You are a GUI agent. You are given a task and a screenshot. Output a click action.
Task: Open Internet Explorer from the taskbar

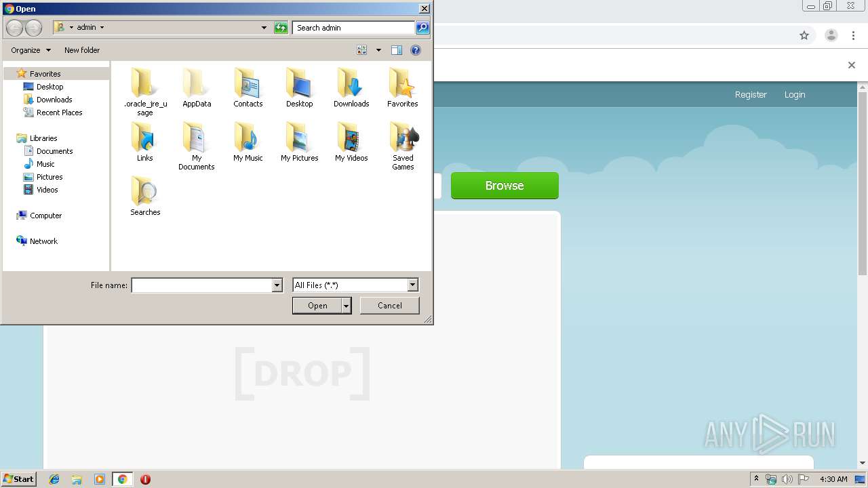(x=54, y=479)
